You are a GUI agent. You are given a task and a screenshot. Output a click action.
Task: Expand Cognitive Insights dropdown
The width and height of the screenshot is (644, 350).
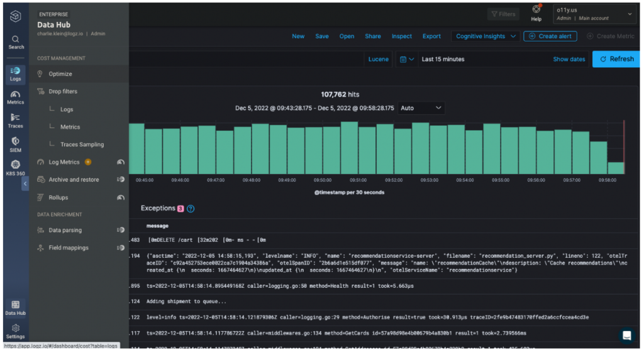486,36
